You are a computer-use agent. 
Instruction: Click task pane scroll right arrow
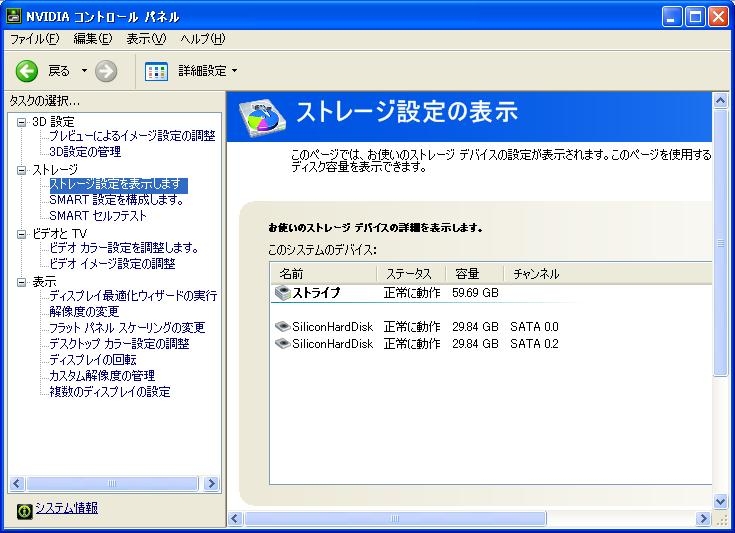[x=211, y=483]
